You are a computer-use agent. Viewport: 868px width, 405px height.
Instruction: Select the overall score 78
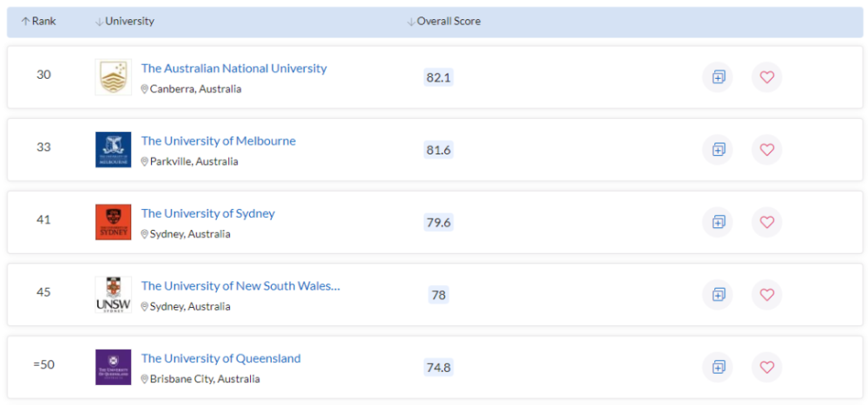[438, 295]
